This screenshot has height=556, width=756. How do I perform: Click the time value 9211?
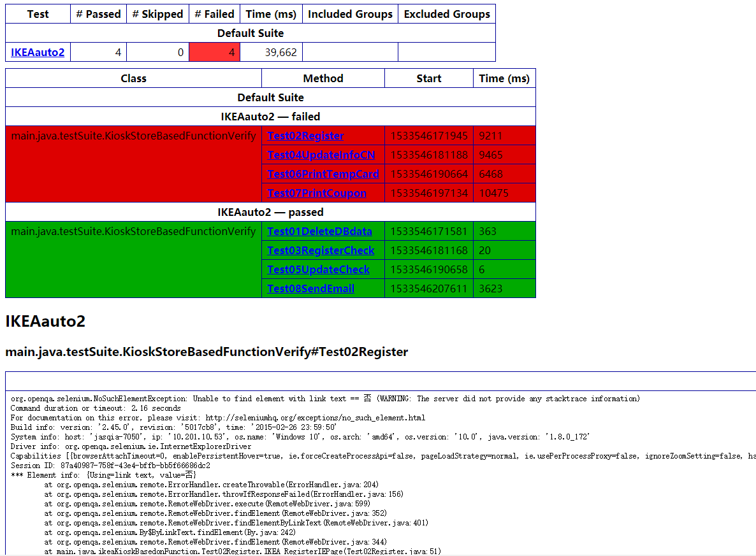point(491,136)
